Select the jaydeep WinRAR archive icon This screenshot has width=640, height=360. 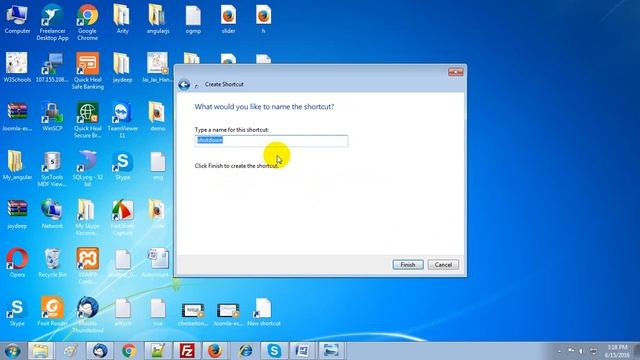17,214
